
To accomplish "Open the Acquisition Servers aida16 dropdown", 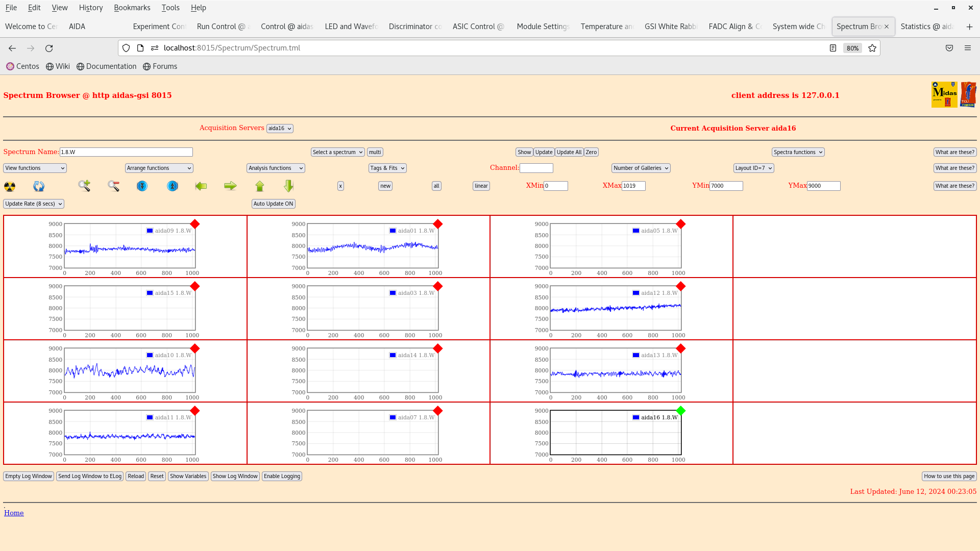I will tap(280, 129).
